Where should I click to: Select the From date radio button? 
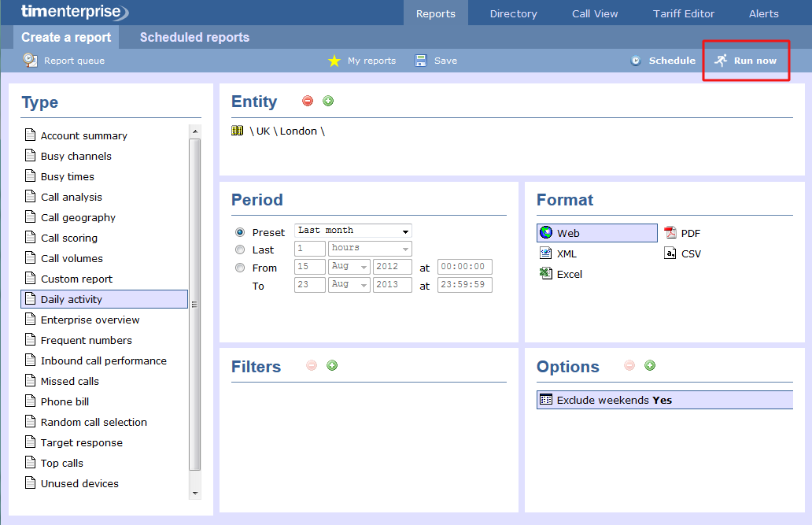(240, 268)
